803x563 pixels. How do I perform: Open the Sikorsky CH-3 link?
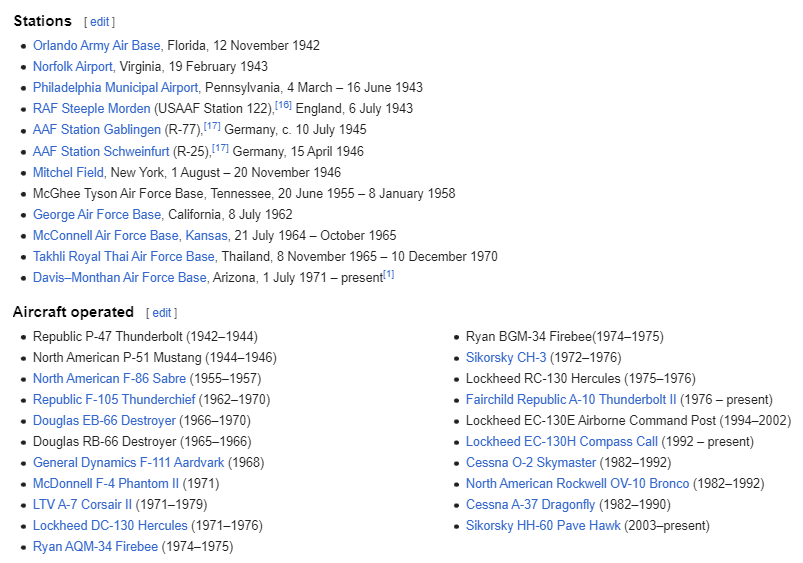click(506, 358)
